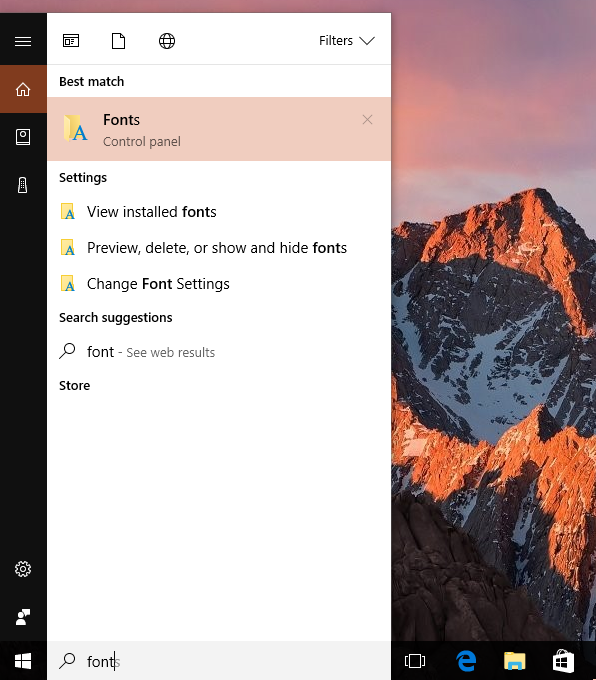596x680 pixels.
Task: Click the Fonts folder icon in best match
Action: (75, 128)
